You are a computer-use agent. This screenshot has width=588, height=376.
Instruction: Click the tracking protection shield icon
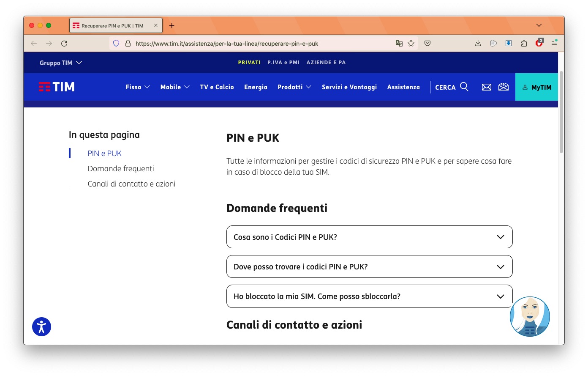pos(116,43)
